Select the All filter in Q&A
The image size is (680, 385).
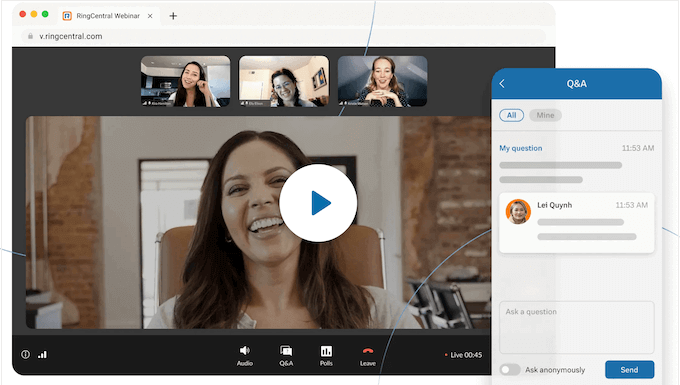point(511,115)
